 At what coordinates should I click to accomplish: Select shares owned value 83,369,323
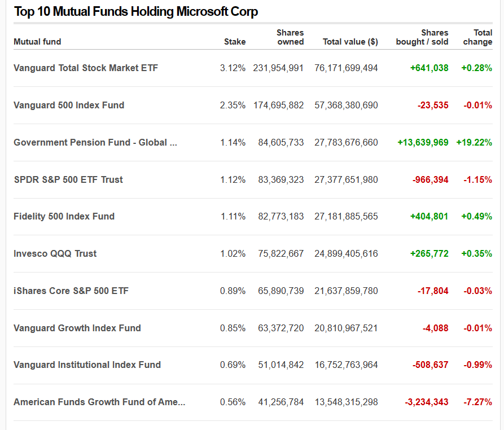coord(281,179)
